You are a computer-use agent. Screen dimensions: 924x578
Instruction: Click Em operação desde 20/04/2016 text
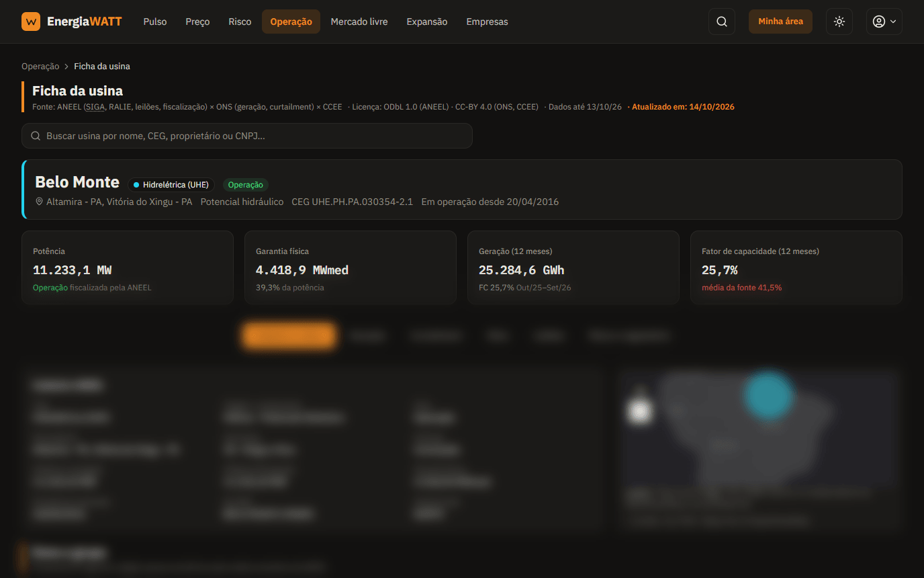[x=490, y=202]
